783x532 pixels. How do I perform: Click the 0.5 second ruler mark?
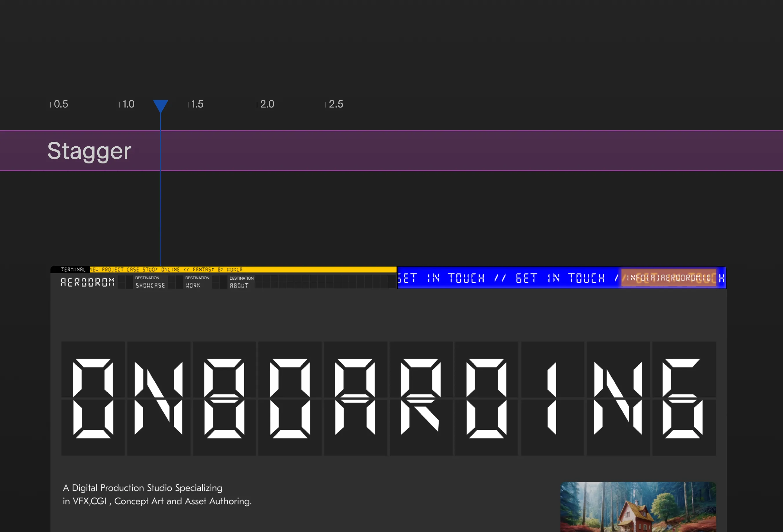coord(61,104)
